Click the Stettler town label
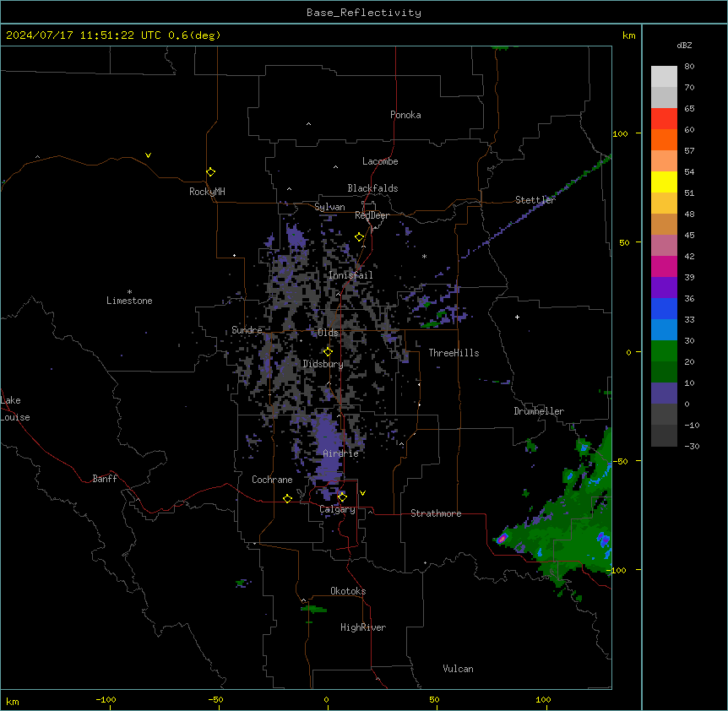Screen dimensions: 728x711 coord(535,200)
